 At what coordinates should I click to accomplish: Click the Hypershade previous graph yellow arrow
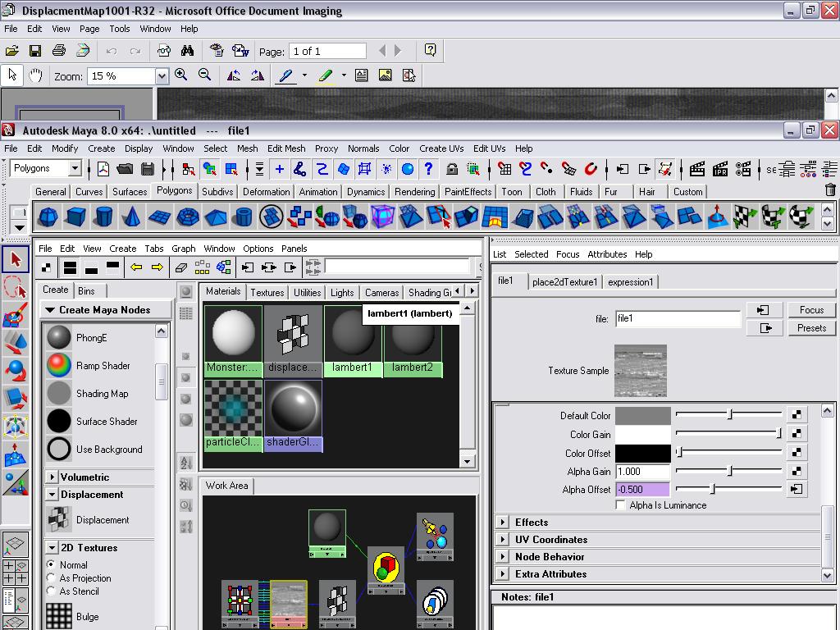136,267
